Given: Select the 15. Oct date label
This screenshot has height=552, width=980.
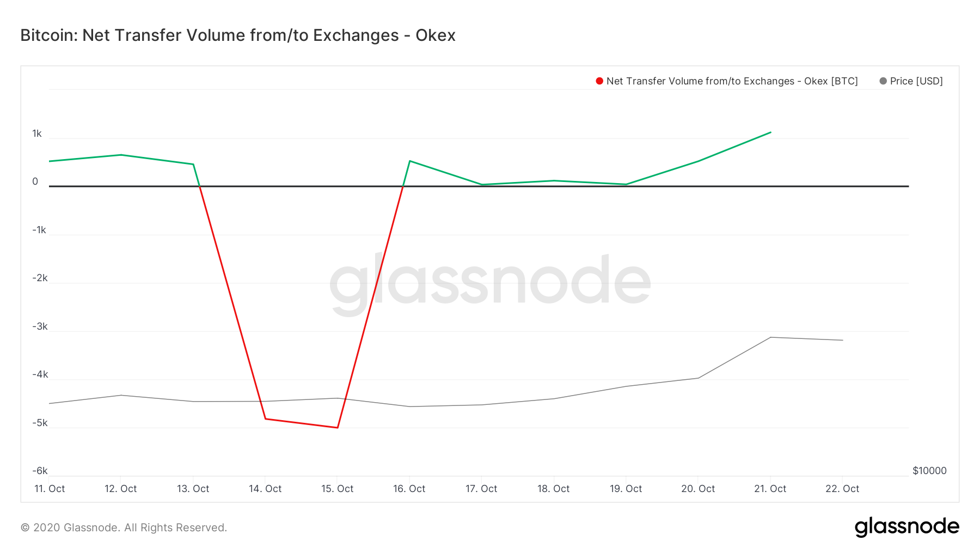Looking at the screenshot, I should 337,489.
